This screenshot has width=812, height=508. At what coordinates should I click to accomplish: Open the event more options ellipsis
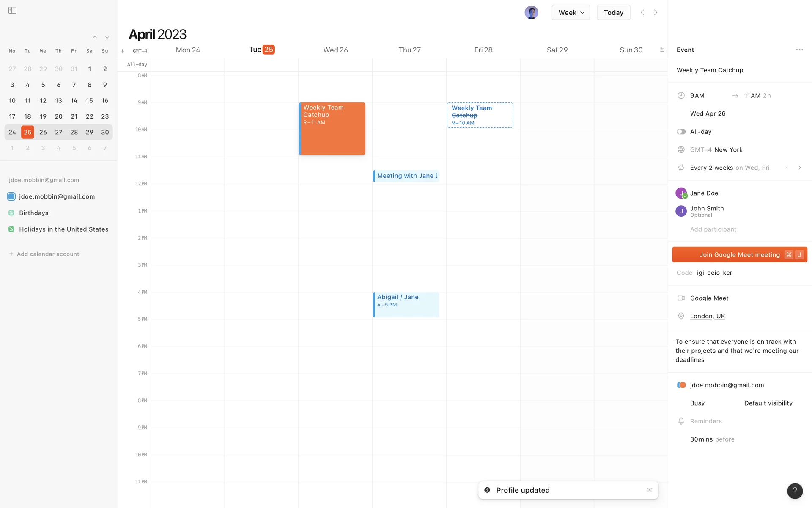tap(799, 50)
